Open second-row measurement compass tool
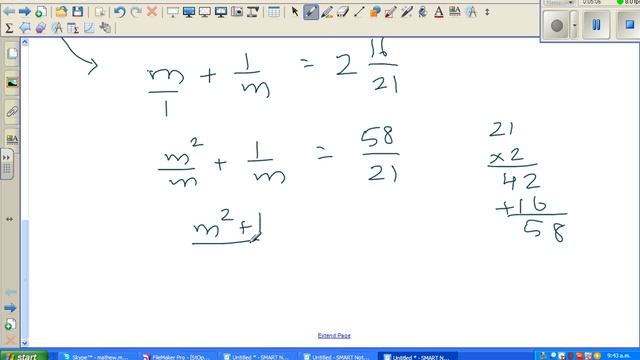 (57, 28)
